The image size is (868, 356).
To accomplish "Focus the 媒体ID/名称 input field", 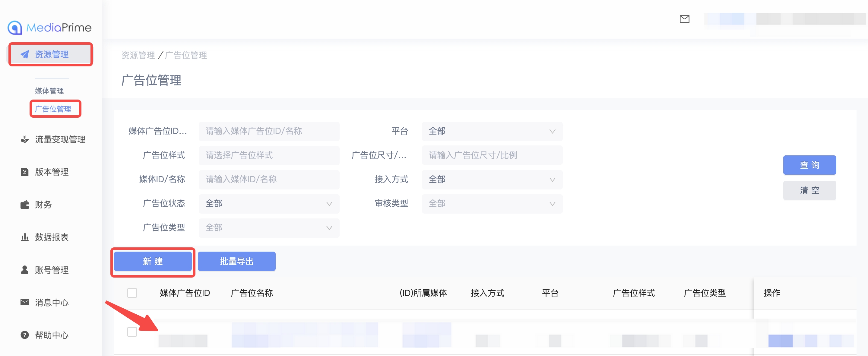I will pos(269,179).
